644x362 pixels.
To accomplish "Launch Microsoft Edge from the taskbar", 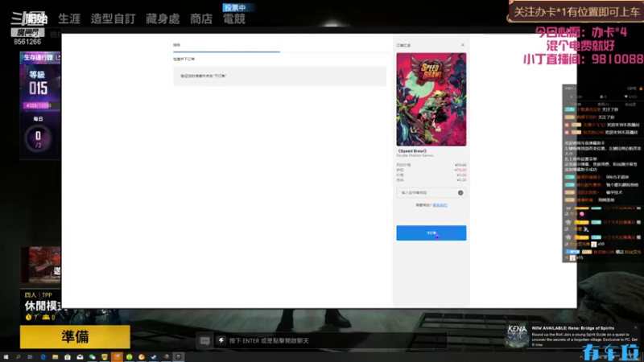I will point(43,357).
